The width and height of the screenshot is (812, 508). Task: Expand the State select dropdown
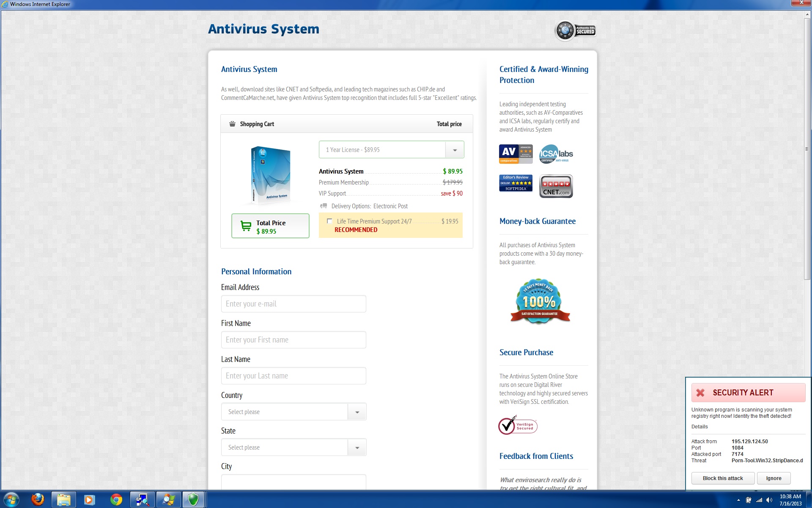coord(294,447)
